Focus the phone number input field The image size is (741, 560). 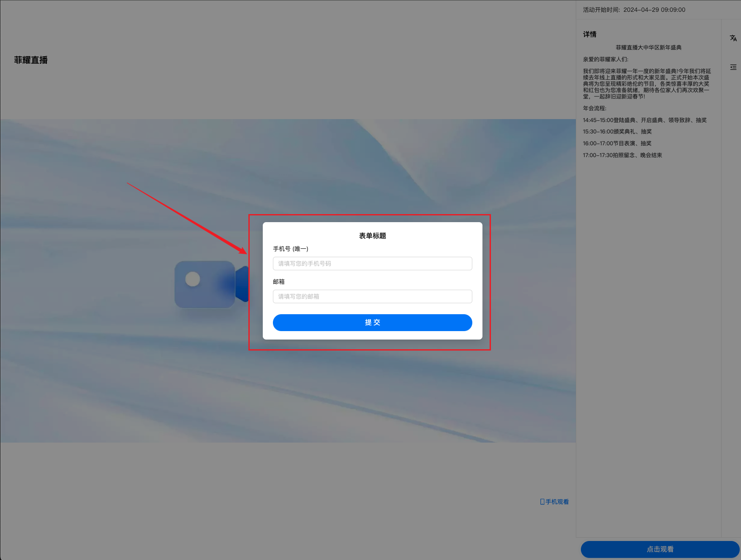(x=372, y=264)
